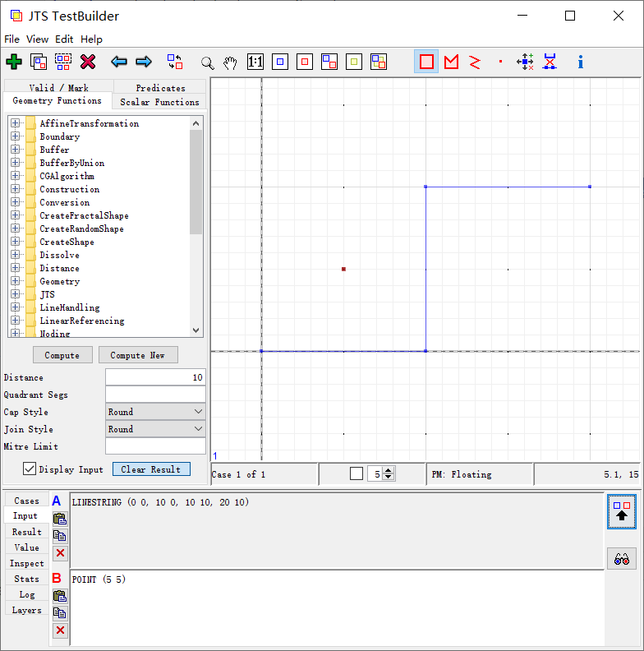Click the Exchange A and B geometries icon
The height and width of the screenshot is (651, 644).
pyautogui.click(x=175, y=62)
